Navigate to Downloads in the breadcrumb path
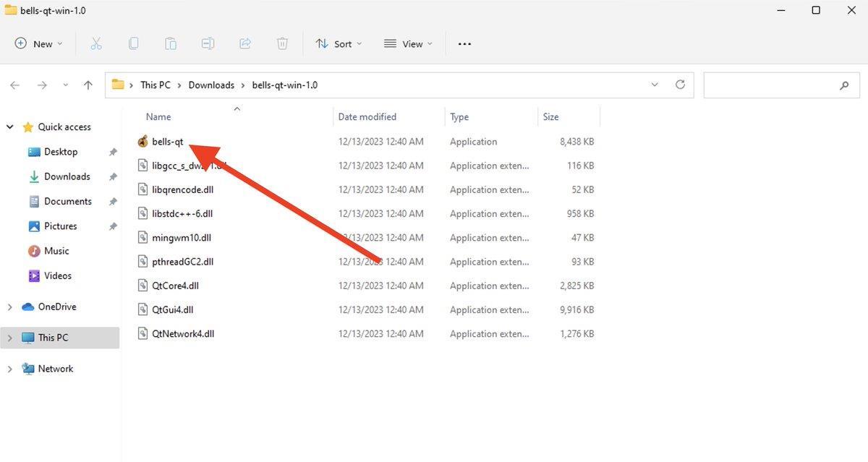 coord(211,85)
